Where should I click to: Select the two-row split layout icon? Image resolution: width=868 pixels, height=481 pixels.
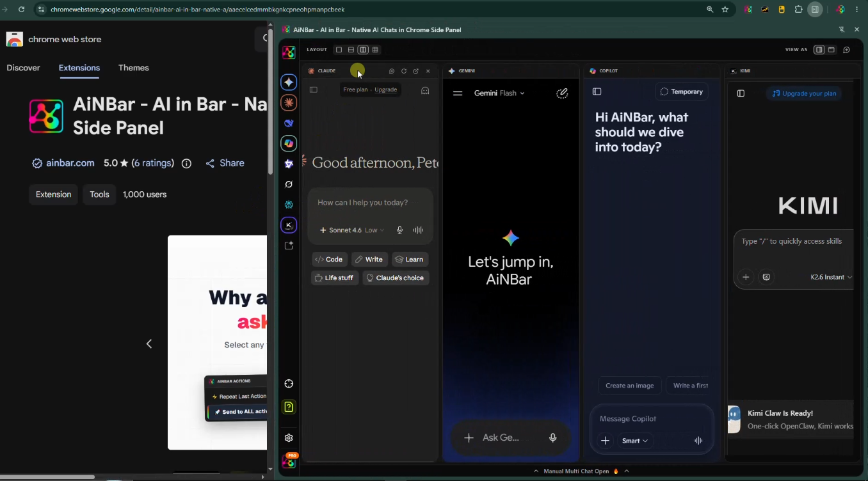coord(351,50)
